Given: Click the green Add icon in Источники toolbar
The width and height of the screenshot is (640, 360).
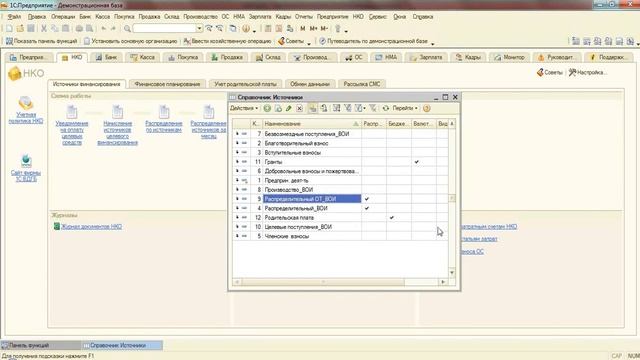Looking at the screenshot, I should coord(267,108).
